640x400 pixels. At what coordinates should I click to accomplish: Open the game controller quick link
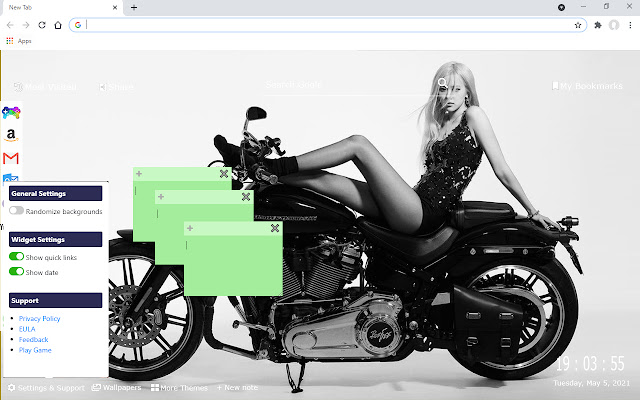[x=11, y=112]
